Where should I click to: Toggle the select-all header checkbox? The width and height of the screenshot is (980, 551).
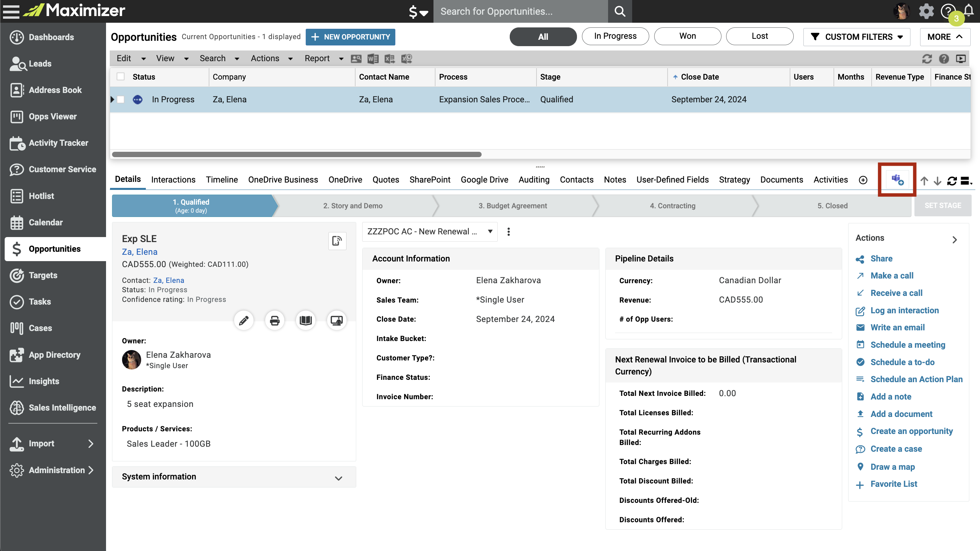[x=121, y=77]
